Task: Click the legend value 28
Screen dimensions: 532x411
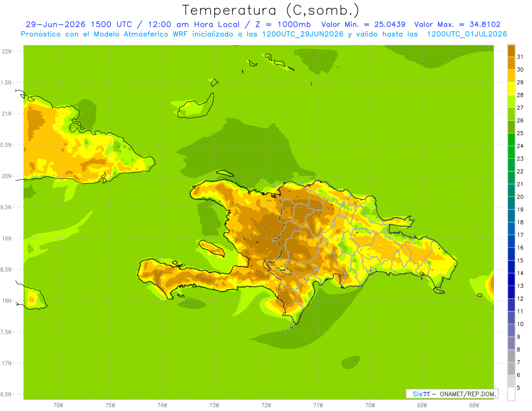Action: tap(520, 95)
